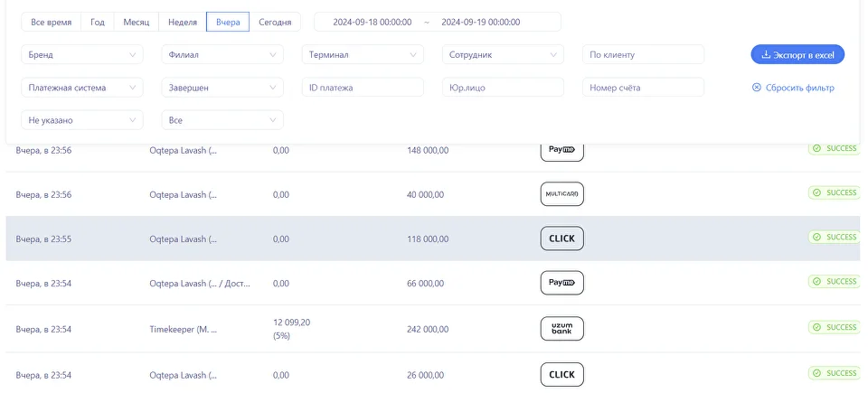The width and height of the screenshot is (868, 393).
Task: Click the Сбросить фильтр link
Action: coord(799,88)
